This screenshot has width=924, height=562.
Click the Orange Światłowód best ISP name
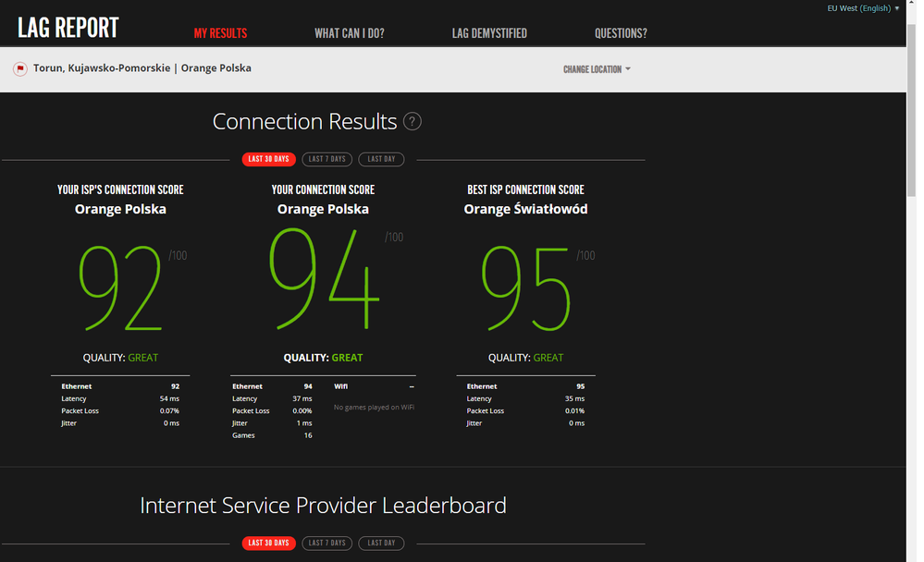click(x=525, y=209)
